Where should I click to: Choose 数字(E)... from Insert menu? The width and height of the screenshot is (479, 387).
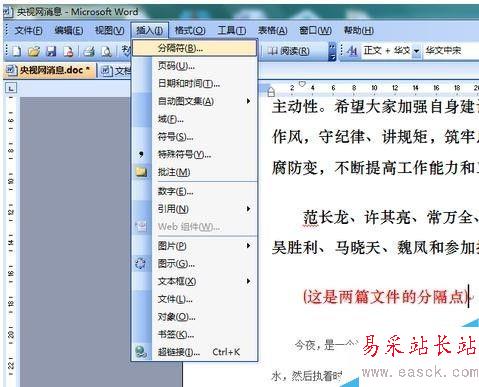pyautogui.click(x=195, y=191)
